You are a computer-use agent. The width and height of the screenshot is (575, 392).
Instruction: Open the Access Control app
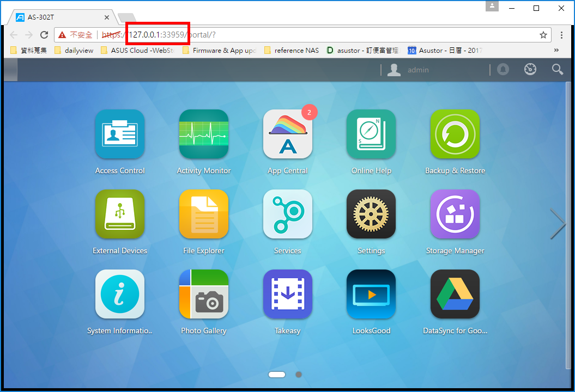[x=119, y=134]
